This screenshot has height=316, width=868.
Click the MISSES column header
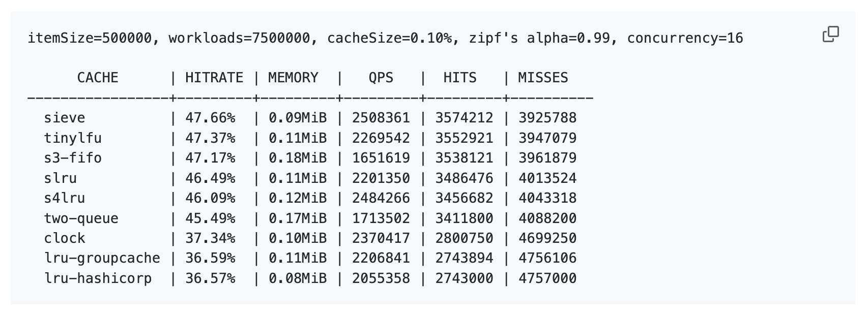click(543, 78)
